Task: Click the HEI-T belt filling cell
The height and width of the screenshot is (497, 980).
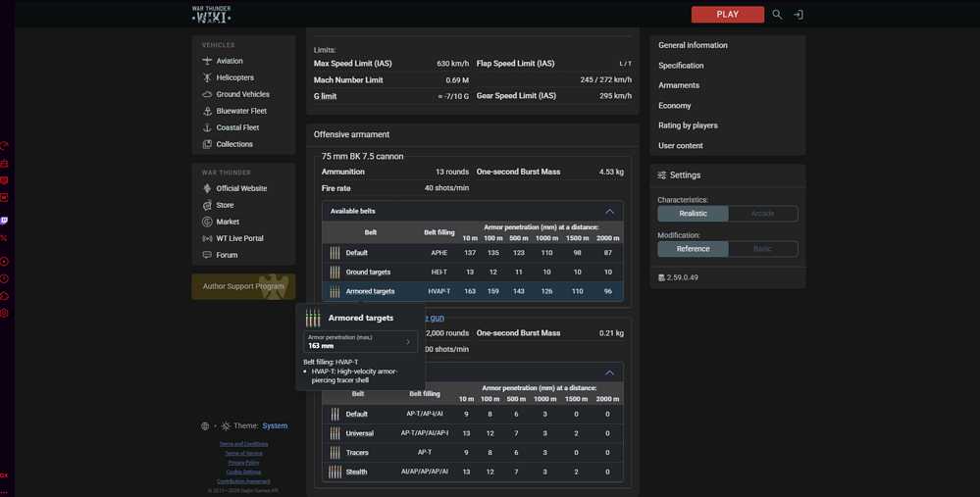Action: click(439, 273)
